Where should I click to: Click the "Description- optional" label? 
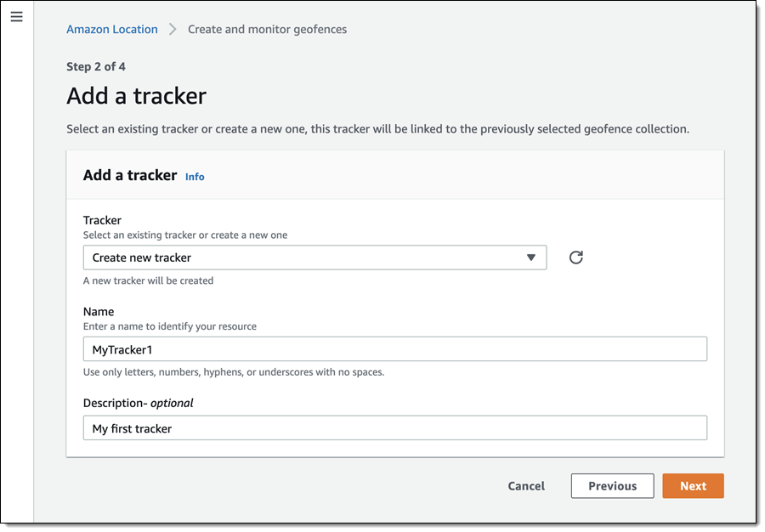coord(138,403)
